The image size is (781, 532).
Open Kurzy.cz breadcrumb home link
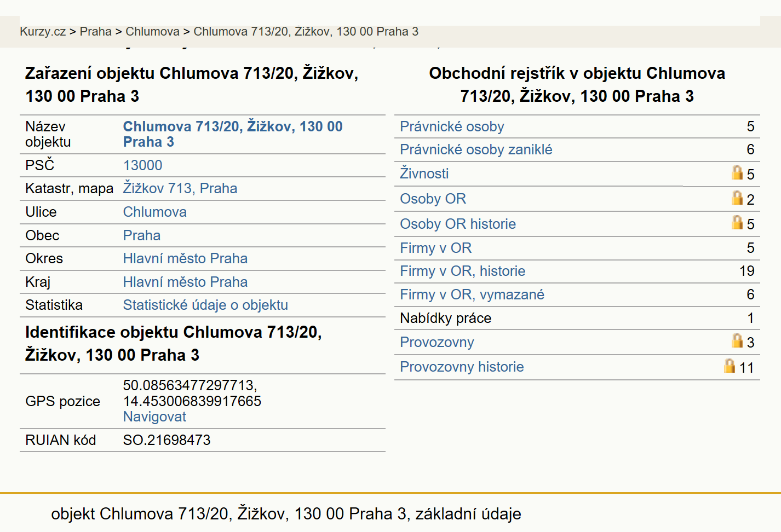click(43, 32)
